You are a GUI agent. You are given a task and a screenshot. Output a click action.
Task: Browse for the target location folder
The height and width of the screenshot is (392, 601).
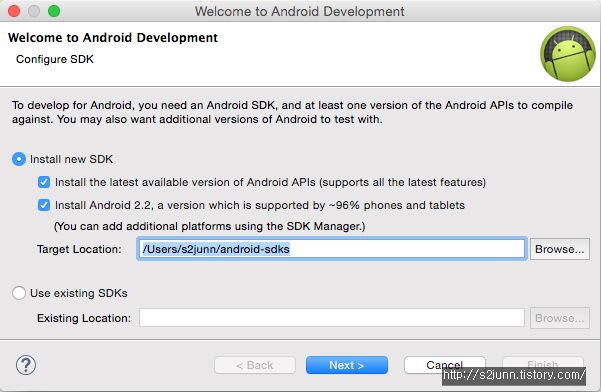pyautogui.click(x=560, y=249)
